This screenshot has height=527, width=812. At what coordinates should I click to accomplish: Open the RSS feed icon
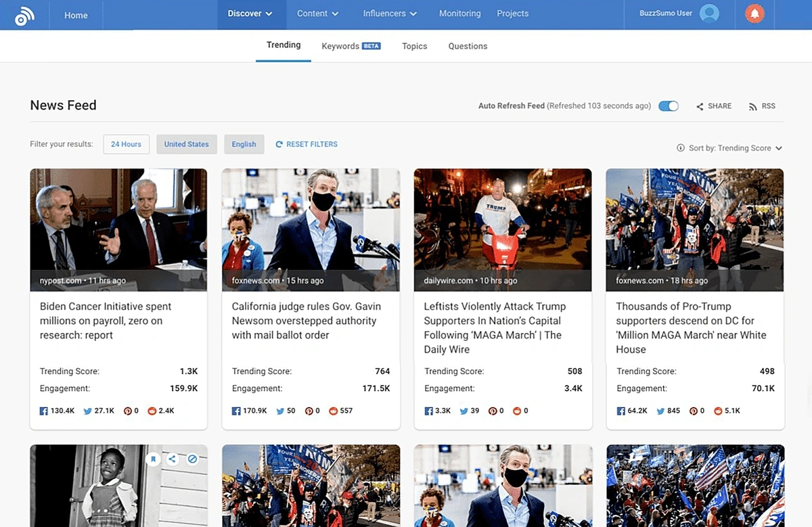tap(752, 106)
